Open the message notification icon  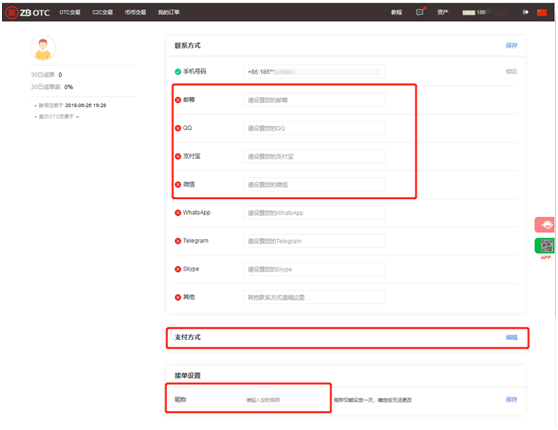[x=420, y=12]
